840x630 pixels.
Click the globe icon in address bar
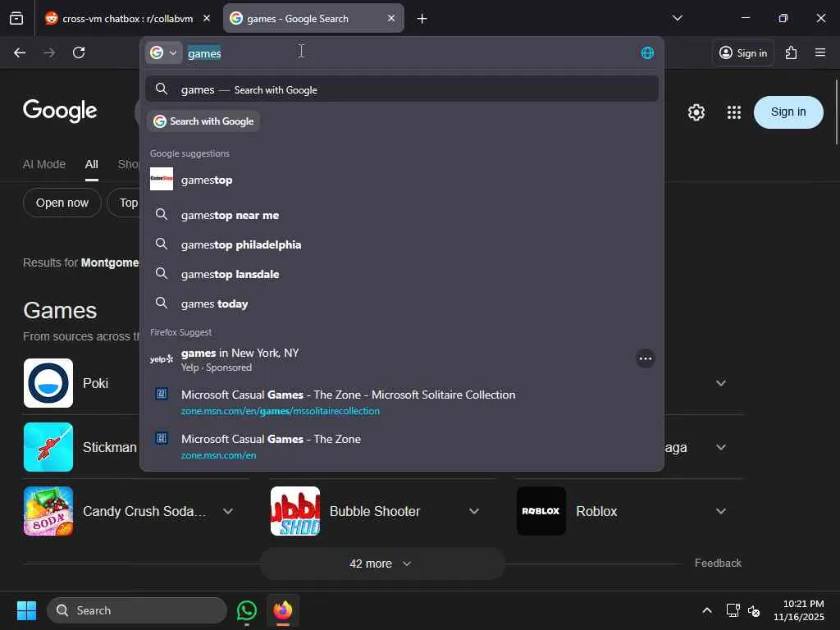(x=647, y=52)
